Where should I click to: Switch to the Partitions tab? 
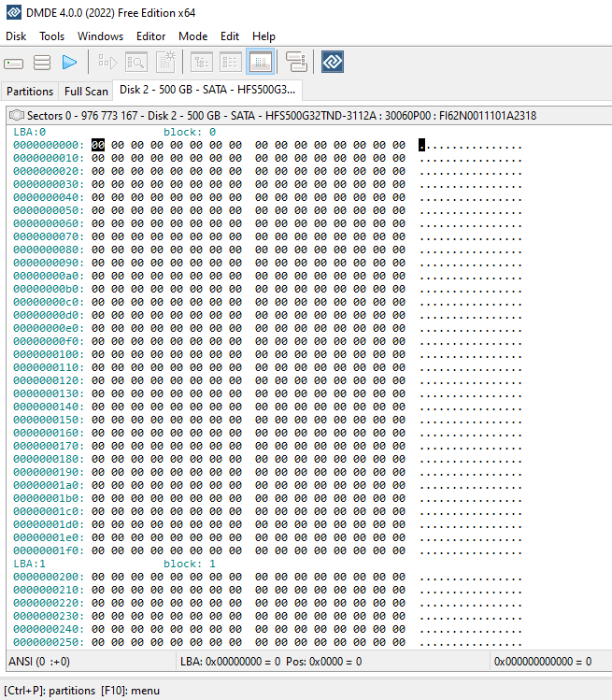pyautogui.click(x=30, y=91)
